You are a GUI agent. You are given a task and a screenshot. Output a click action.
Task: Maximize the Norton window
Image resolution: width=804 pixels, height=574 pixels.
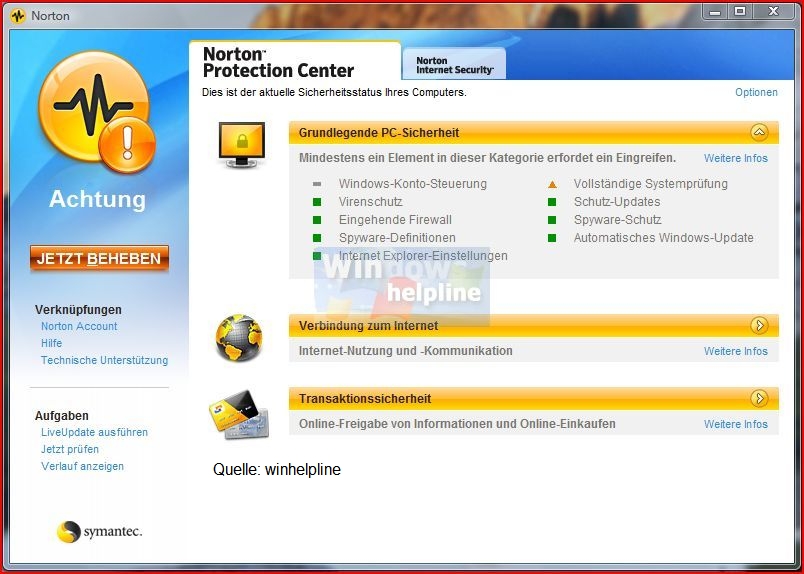tap(739, 11)
